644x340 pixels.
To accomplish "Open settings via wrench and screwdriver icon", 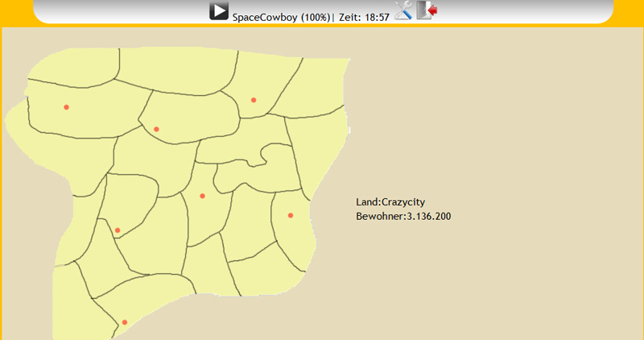I will click(403, 10).
